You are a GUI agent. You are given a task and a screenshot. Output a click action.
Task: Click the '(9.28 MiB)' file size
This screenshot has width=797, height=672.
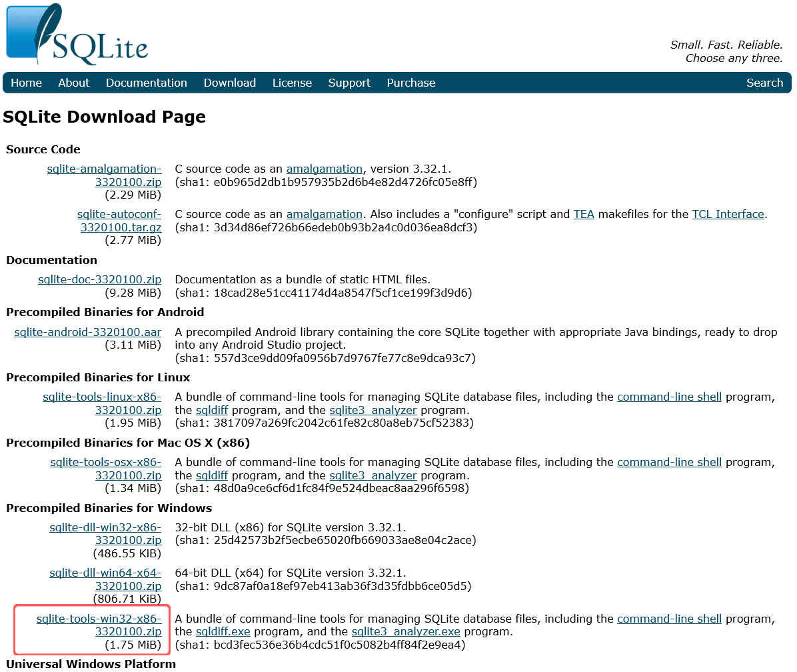click(133, 293)
